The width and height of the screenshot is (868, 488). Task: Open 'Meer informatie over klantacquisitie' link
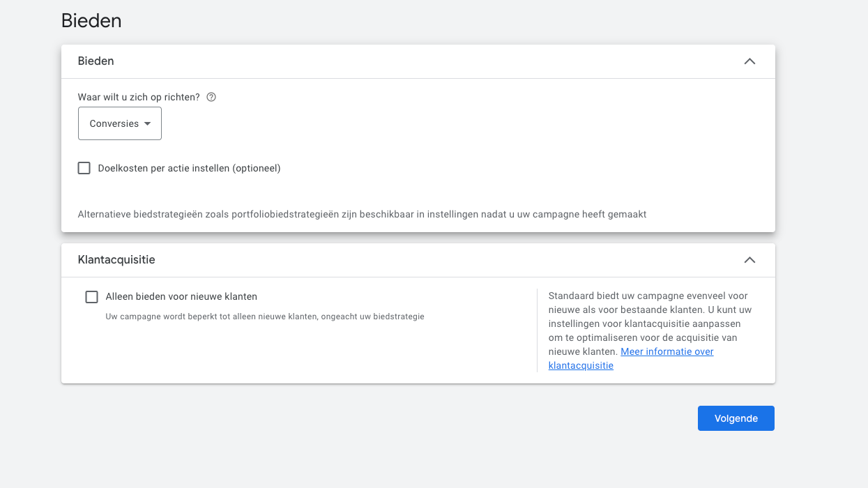point(667,352)
